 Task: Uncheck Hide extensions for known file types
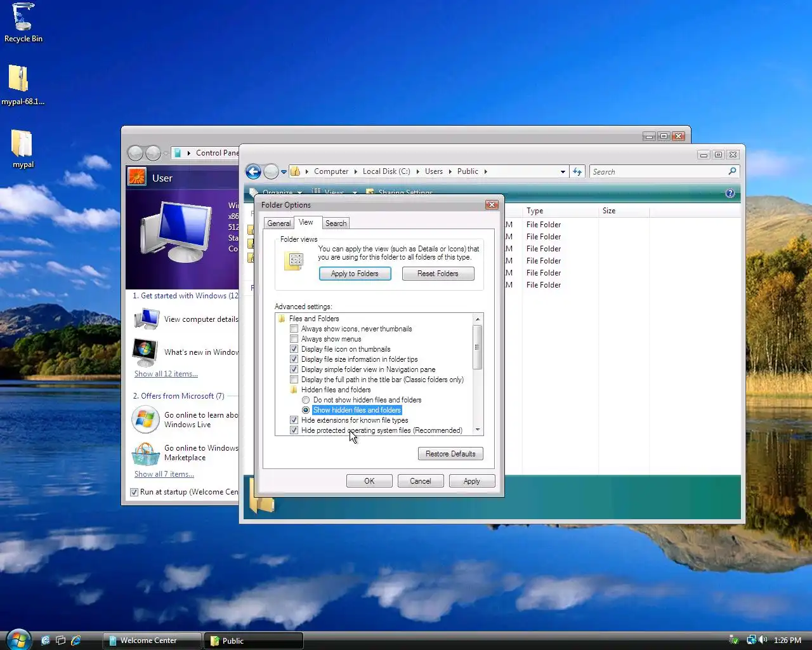coord(294,420)
